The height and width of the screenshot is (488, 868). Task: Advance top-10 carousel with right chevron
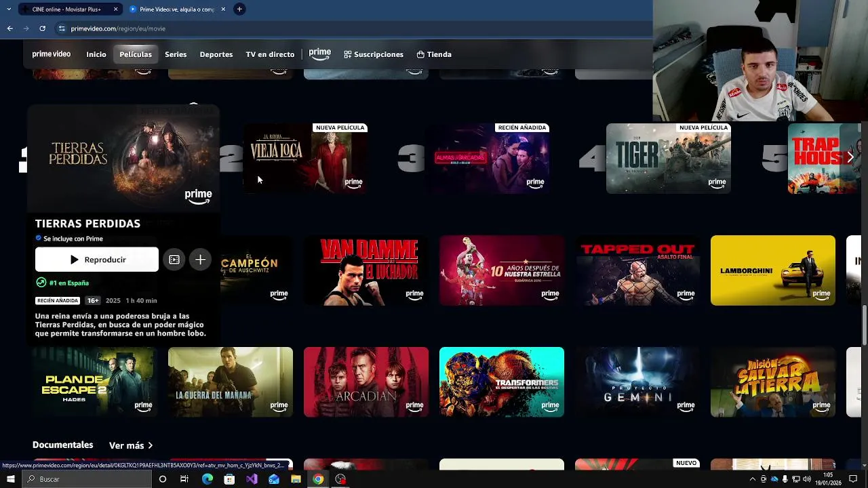(x=850, y=157)
